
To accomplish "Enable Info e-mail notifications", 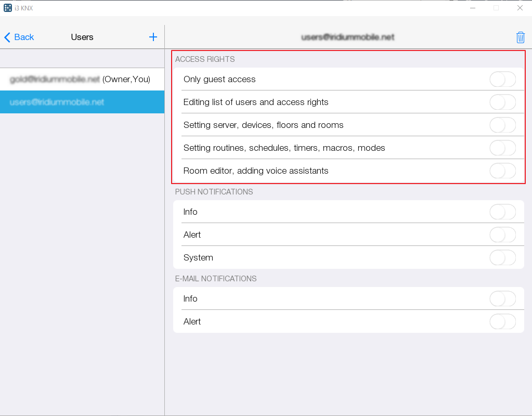I will [x=502, y=299].
